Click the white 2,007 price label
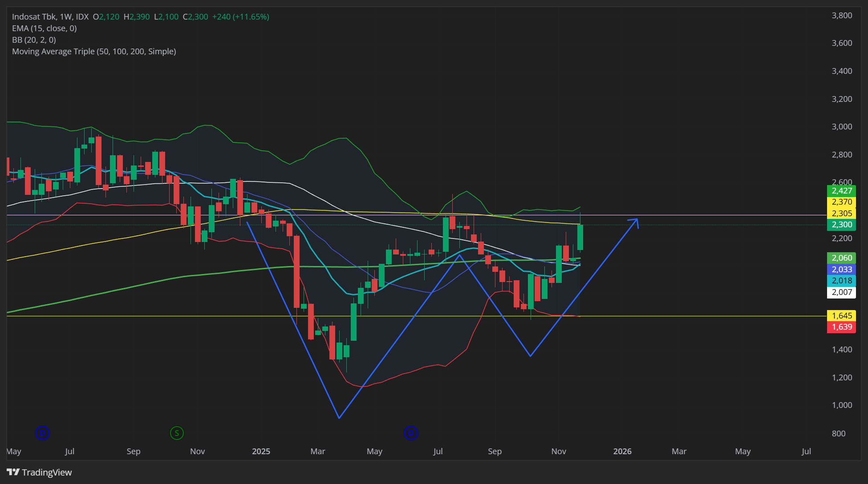 [x=841, y=292]
